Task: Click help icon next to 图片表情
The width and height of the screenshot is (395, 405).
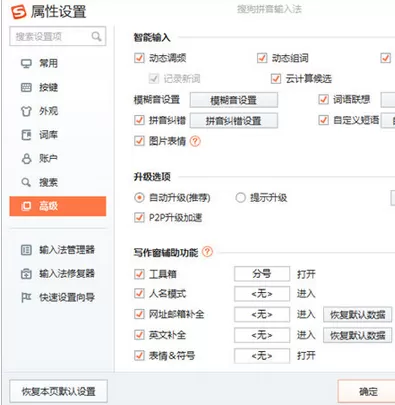Action: point(195,141)
